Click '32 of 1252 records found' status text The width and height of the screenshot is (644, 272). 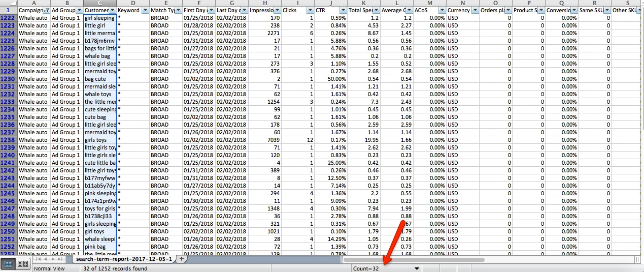pos(115,268)
